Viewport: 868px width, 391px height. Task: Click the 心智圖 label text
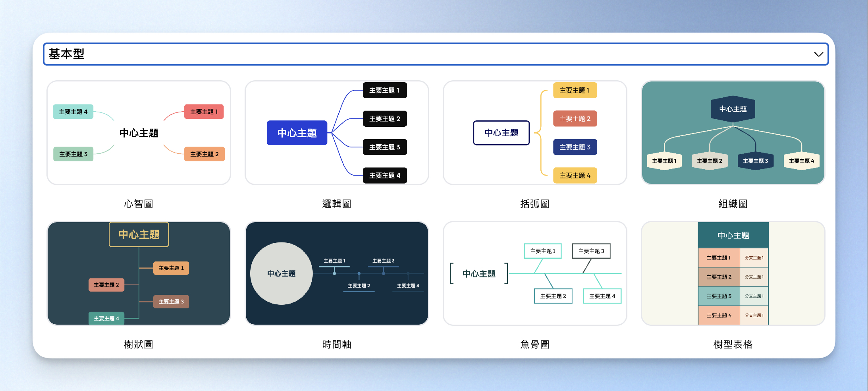click(139, 204)
